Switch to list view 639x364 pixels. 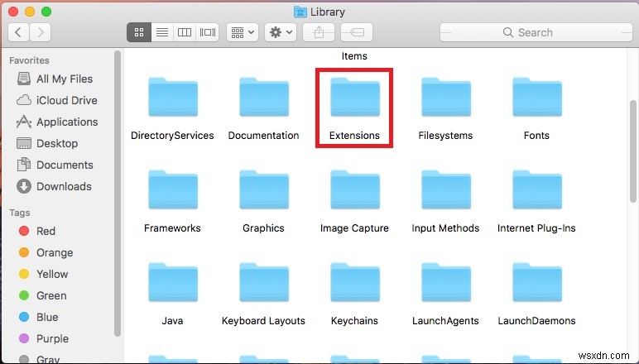click(x=162, y=32)
